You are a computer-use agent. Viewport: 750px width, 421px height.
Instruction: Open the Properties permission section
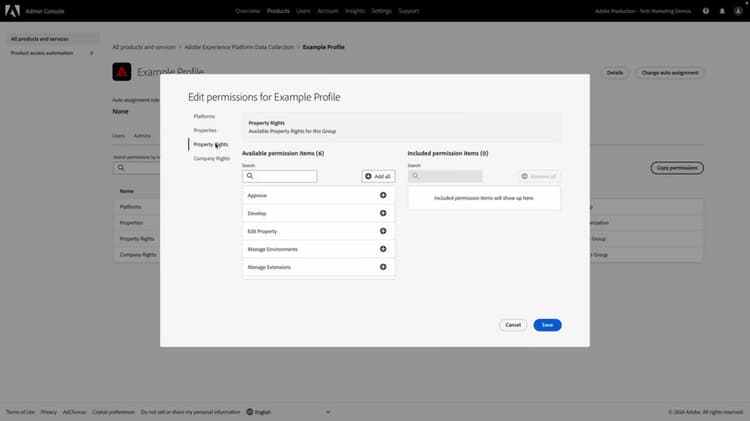coord(205,130)
